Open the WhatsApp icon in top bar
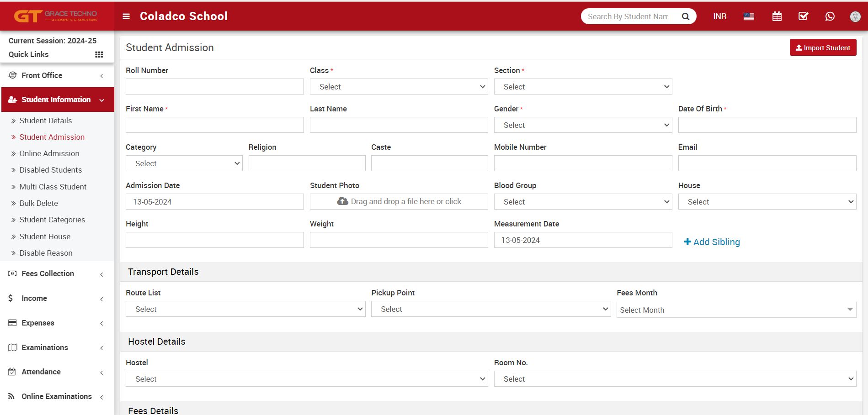 (830, 16)
